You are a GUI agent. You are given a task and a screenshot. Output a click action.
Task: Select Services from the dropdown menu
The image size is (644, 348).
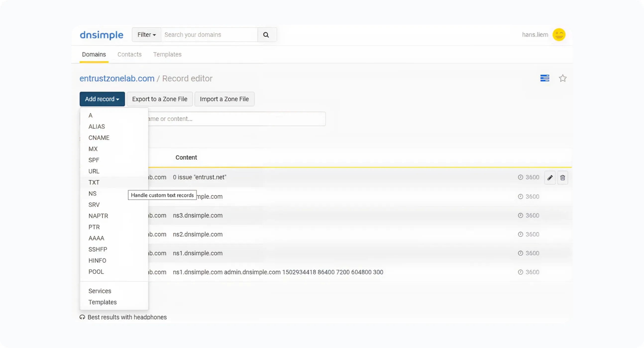[x=100, y=291]
